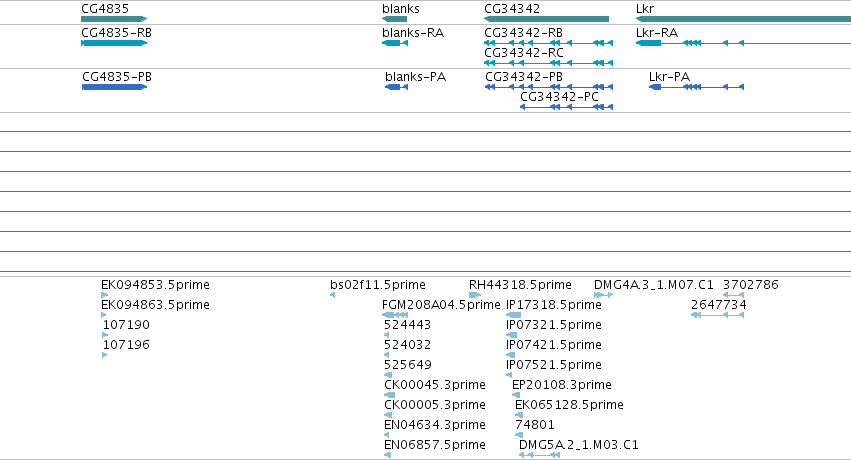Select the CG4835 gene bar
This screenshot has width=851, height=460.
tap(114, 19)
